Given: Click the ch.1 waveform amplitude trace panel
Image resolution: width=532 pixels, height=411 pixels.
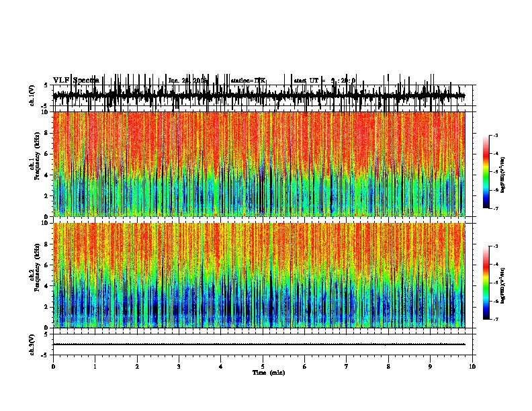Looking at the screenshot, I should [259, 96].
